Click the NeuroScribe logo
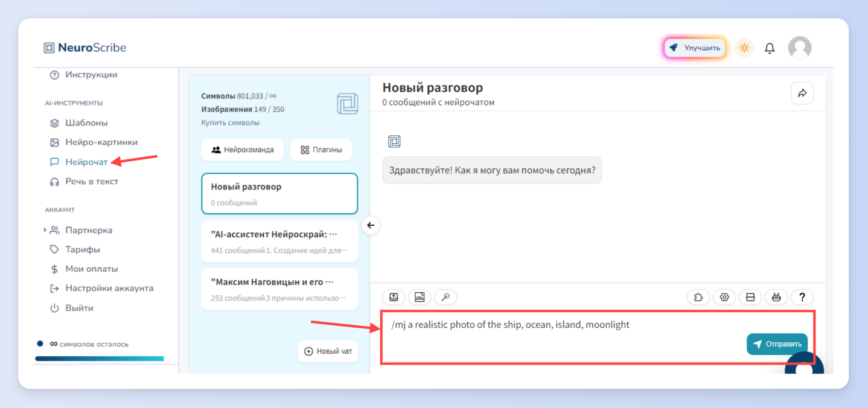The image size is (868, 408). pos(85,48)
